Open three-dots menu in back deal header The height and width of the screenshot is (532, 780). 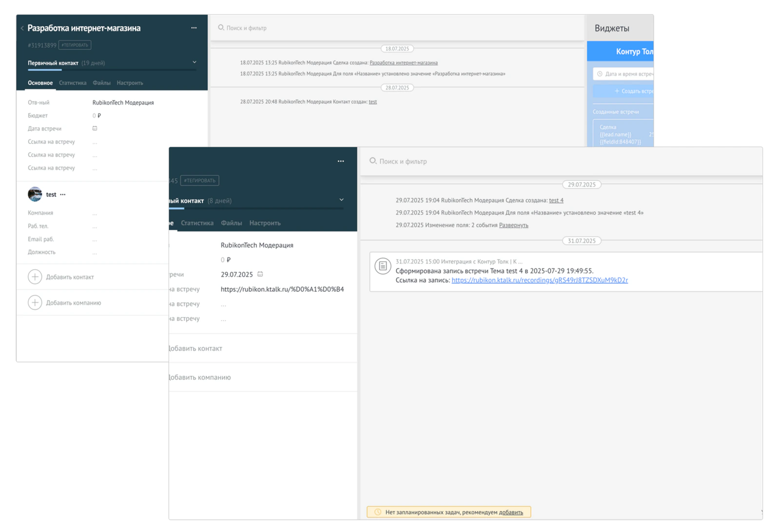point(194,28)
